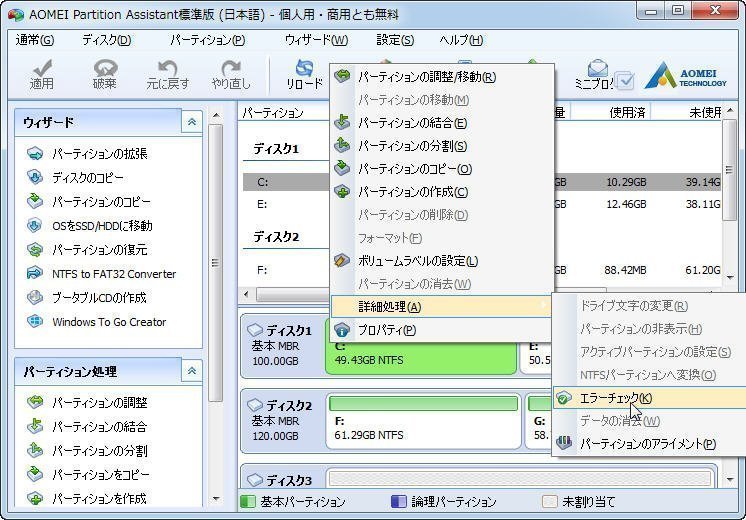Click the パーティションの結合 sidebar icon
This screenshot has height=520, width=746.
pyautogui.click(x=35, y=426)
